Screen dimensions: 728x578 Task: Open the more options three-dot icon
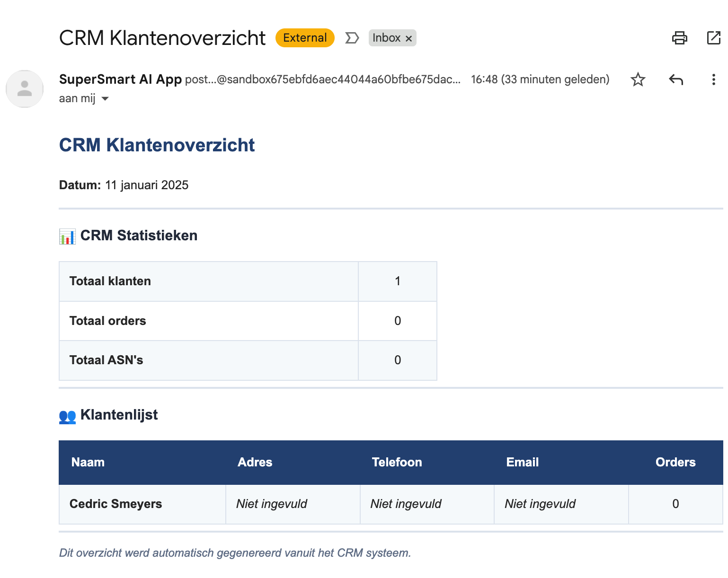[713, 79]
